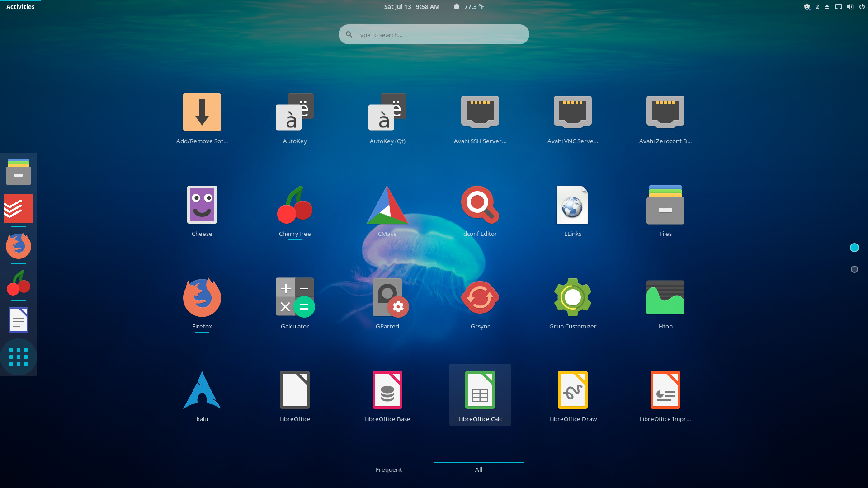
Task: Open the LibreOffice start center
Action: click(295, 396)
